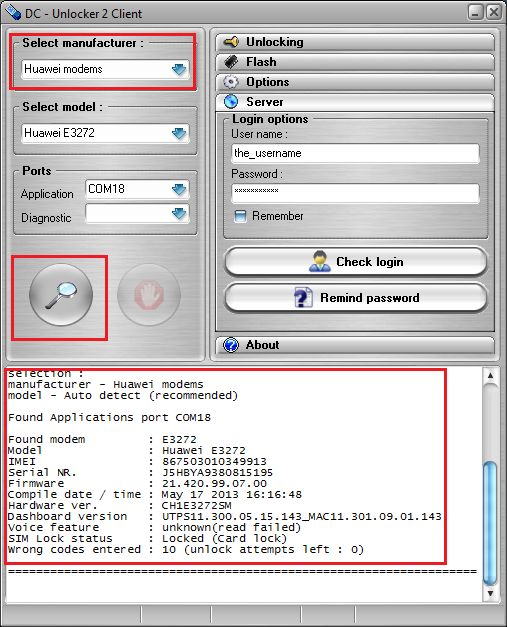Minimize the DC-Unlocker window
Screen dimensions: 507x627
tap(476, 12)
